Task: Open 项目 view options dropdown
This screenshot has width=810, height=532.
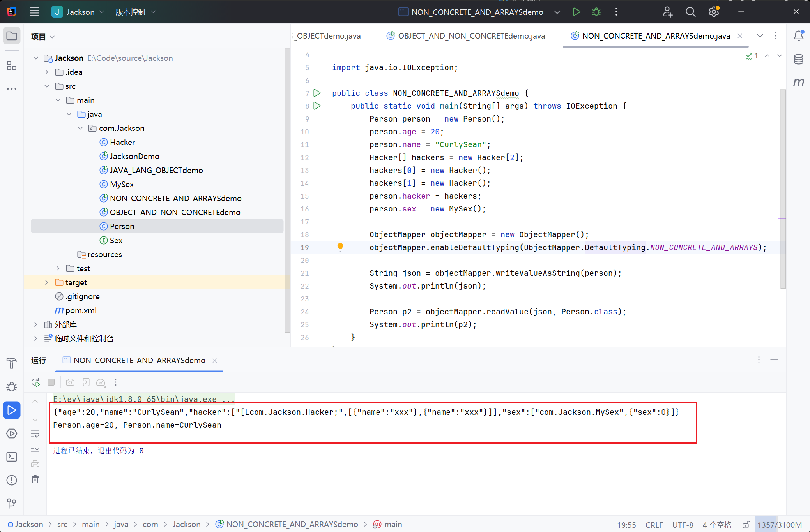Action: (x=43, y=37)
